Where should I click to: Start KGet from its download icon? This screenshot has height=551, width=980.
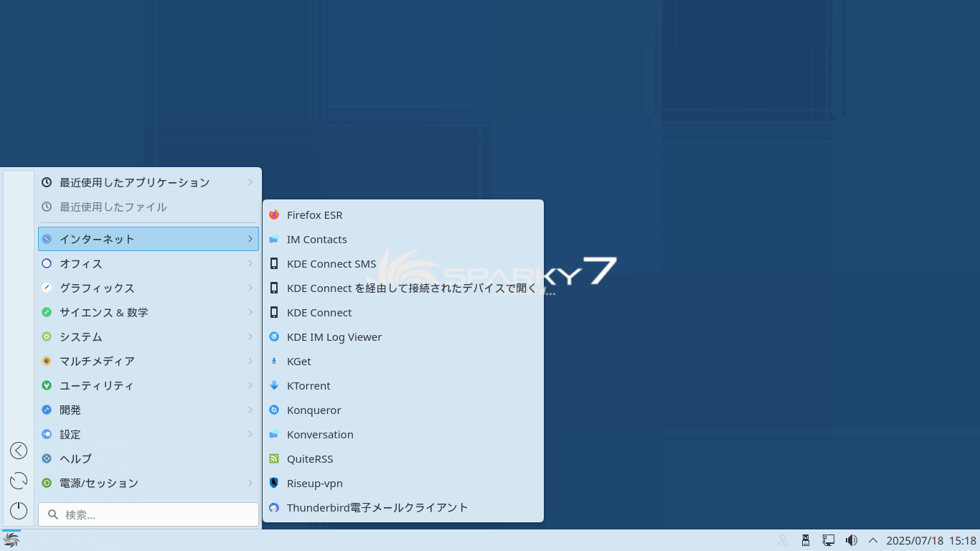click(274, 362)
